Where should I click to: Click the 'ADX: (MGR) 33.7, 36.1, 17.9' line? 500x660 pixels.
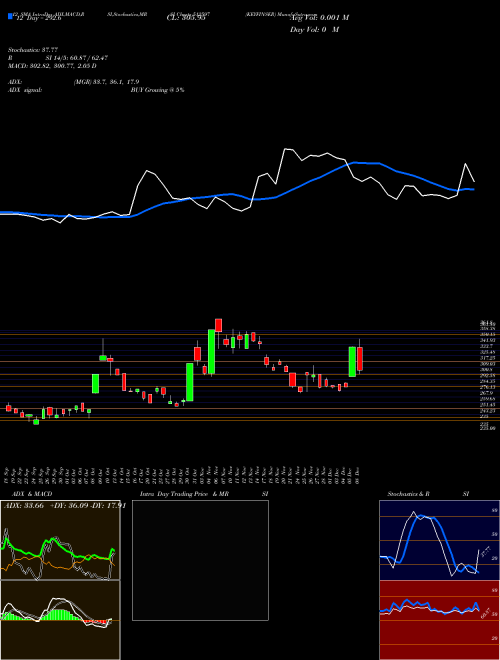[x=74, y=82]
